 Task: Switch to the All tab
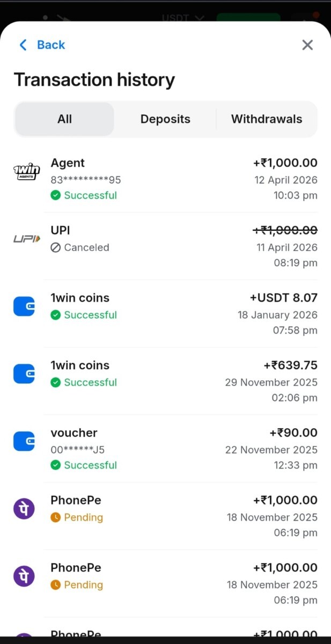64,119
